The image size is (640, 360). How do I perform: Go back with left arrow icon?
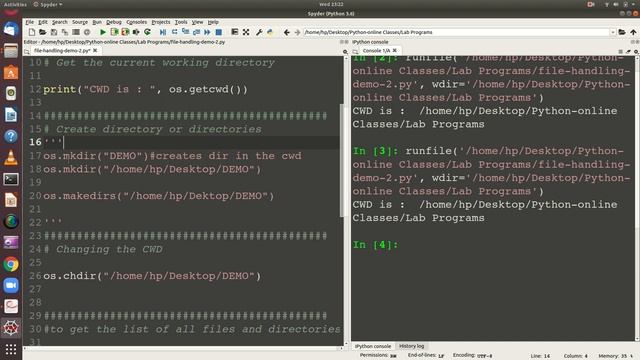click(287, 32)
